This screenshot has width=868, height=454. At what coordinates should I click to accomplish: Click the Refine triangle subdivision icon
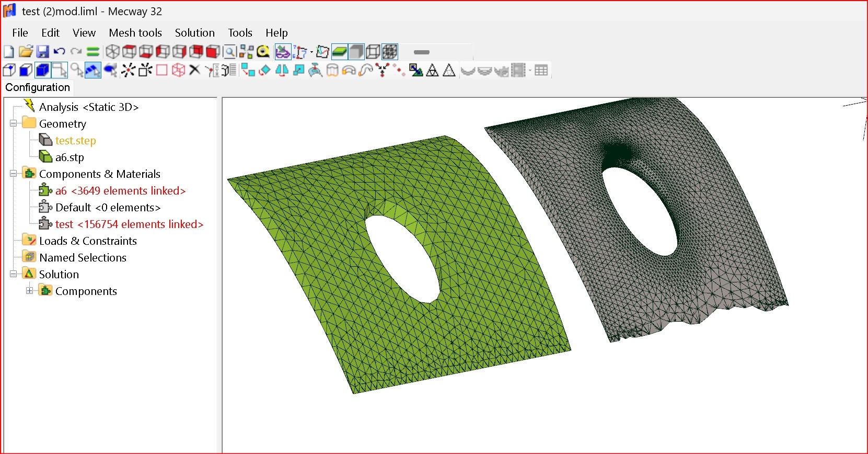432,70
